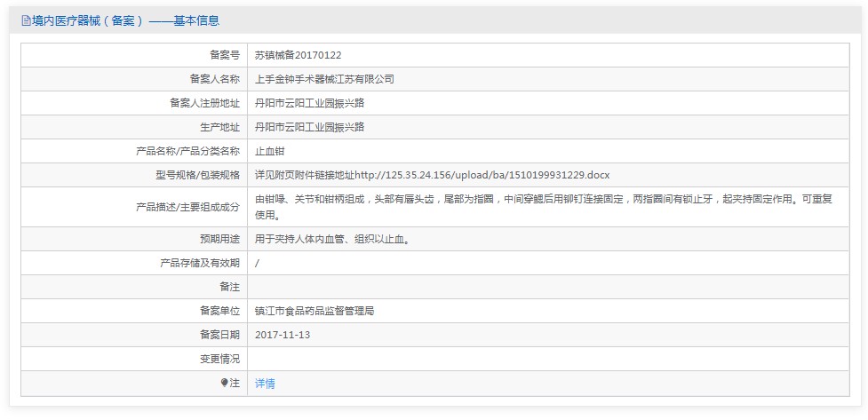Click the authority 镇江市食品药品监督管理局
868x420 pixels.
[315, 311]
